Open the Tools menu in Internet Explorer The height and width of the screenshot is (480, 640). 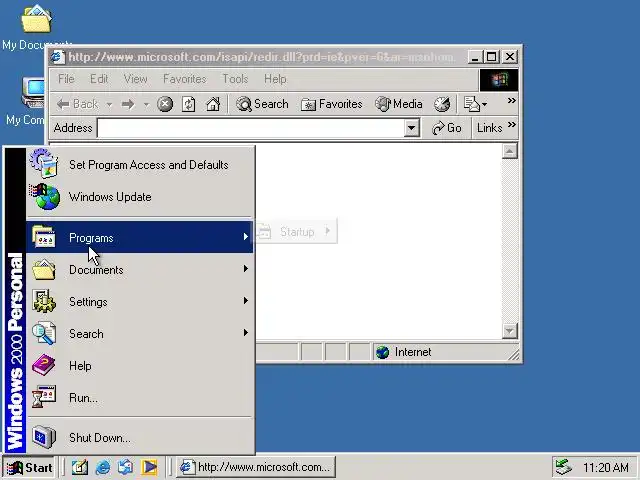coord(235,79)
